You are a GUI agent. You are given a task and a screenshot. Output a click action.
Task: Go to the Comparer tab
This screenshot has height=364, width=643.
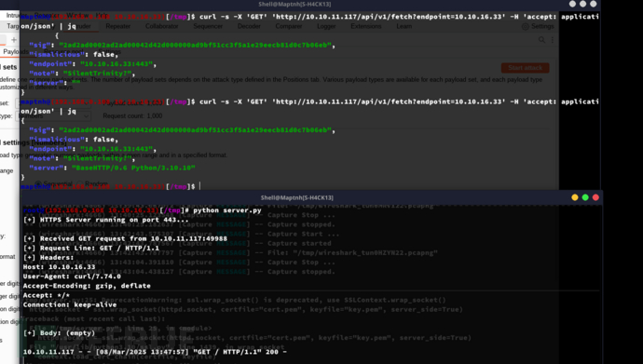coord(288,26)
